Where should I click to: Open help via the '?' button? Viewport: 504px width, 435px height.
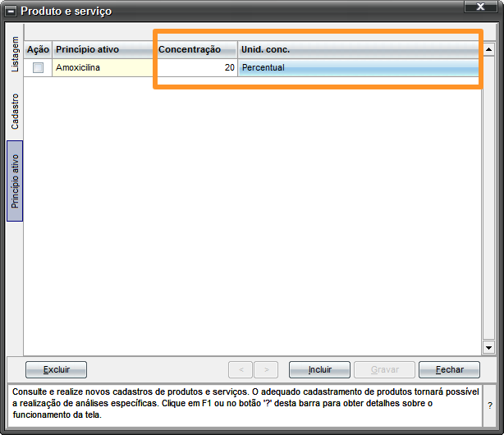pyautogui.click(x=489, y=405)
